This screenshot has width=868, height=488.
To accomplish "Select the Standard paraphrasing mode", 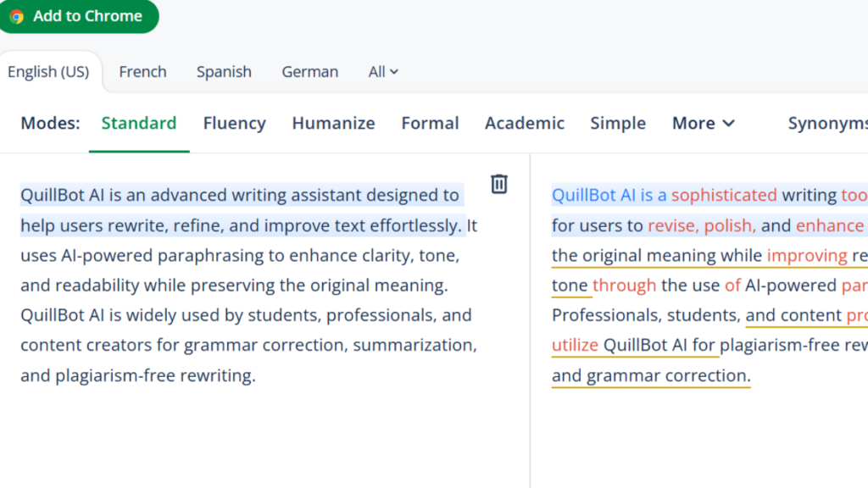I will [x=138, y=123].
